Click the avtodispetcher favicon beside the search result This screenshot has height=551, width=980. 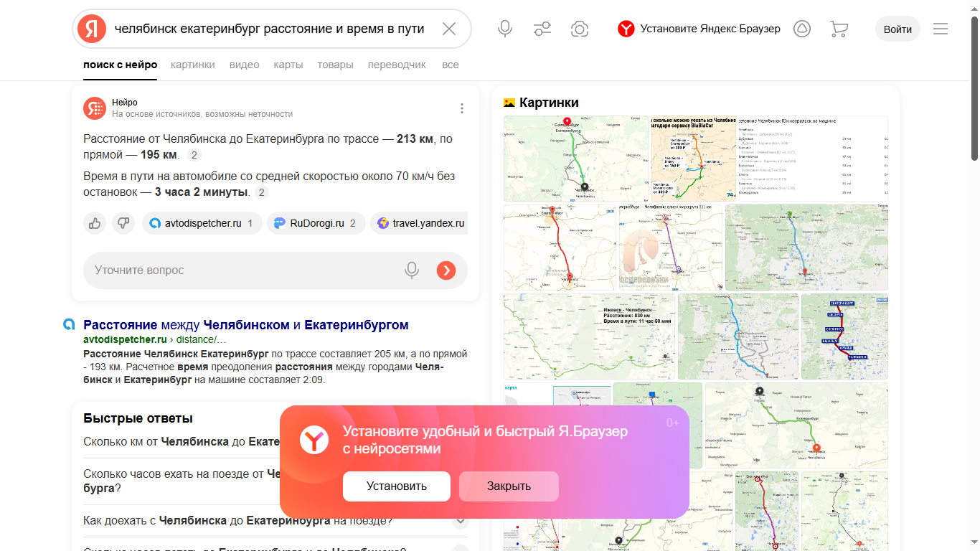point(69,324)
